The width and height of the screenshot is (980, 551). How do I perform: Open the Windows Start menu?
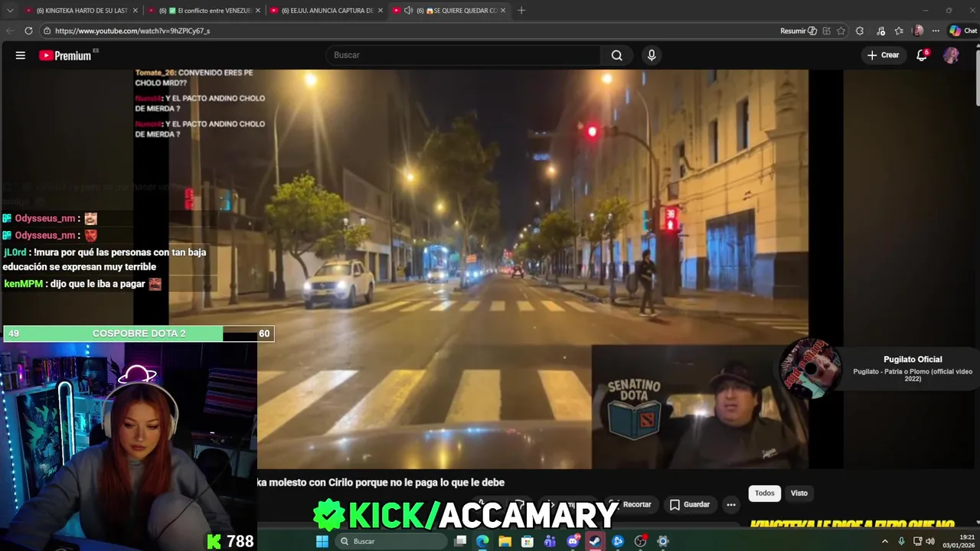click(x=322, y=541)
